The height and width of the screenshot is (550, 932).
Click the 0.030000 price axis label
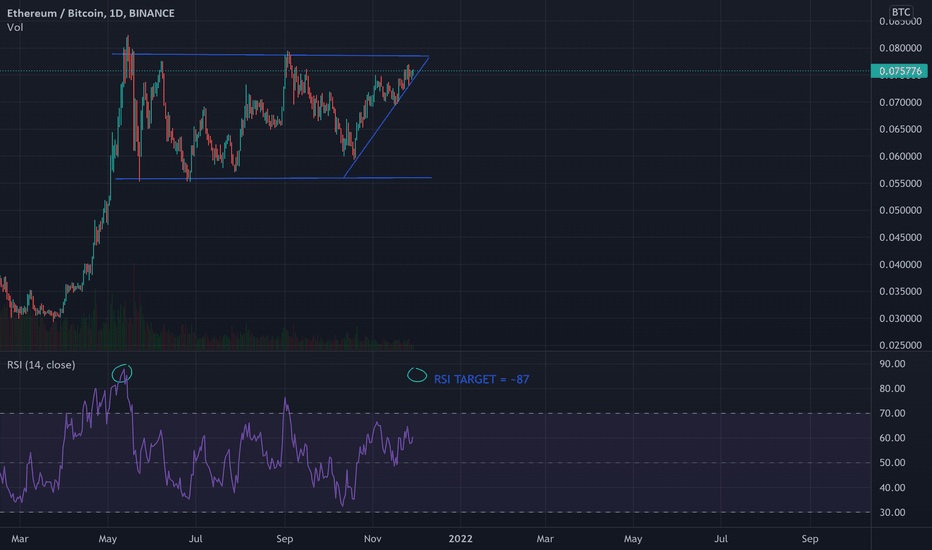900,319
